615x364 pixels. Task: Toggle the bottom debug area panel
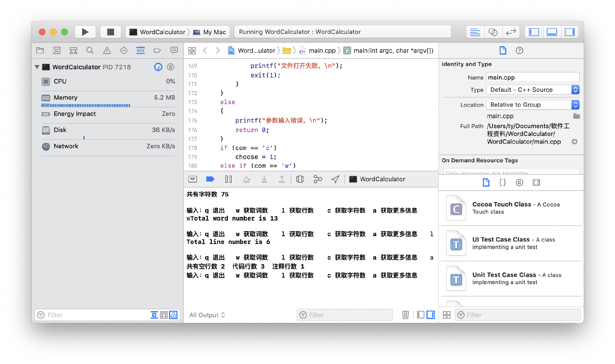point(552,32)
